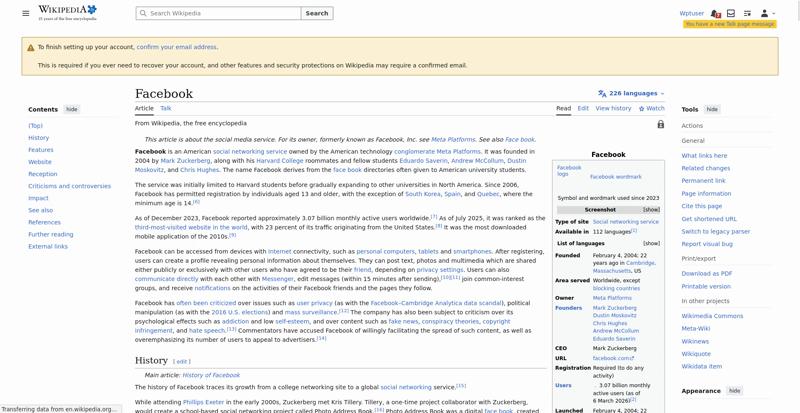Open the notices tray icon
This screenshot has height=413, width=800.
point(731,13)
